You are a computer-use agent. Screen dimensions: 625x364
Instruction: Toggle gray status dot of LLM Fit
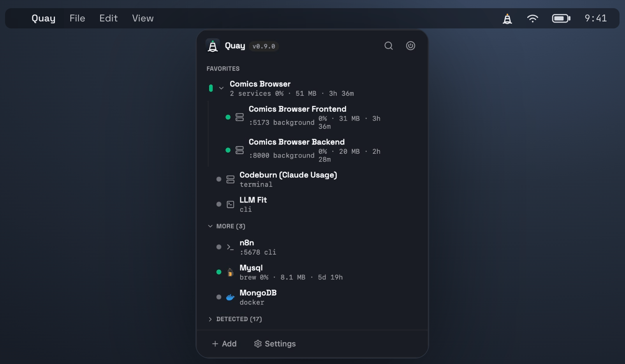pos(218,204)
